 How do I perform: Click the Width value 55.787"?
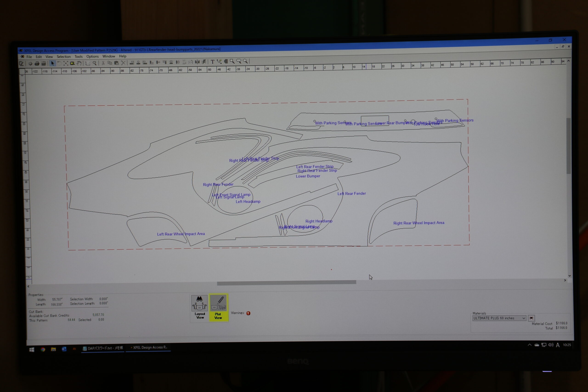pos(57,299)
